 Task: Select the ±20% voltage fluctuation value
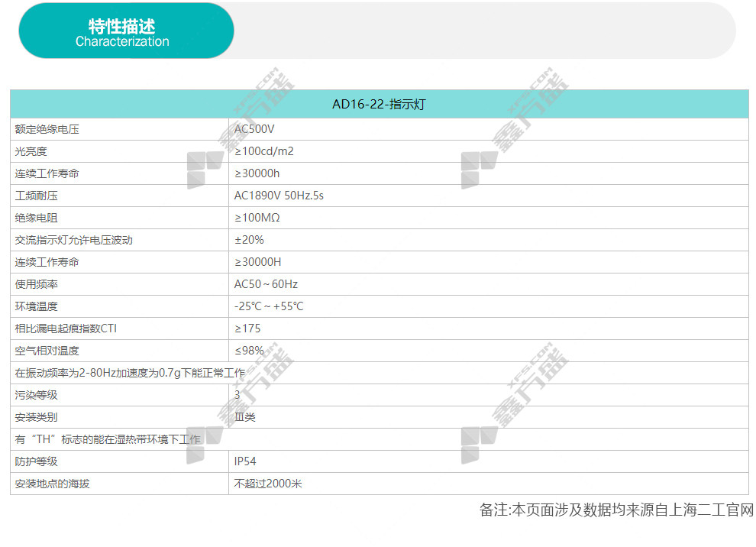point(249,240)
